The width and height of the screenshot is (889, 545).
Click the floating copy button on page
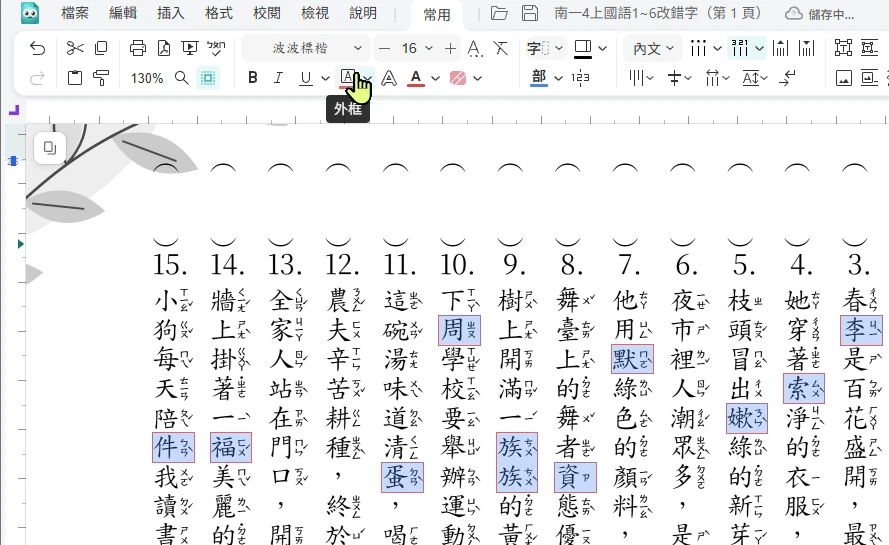pyautogui.click(x=50, y=148)
